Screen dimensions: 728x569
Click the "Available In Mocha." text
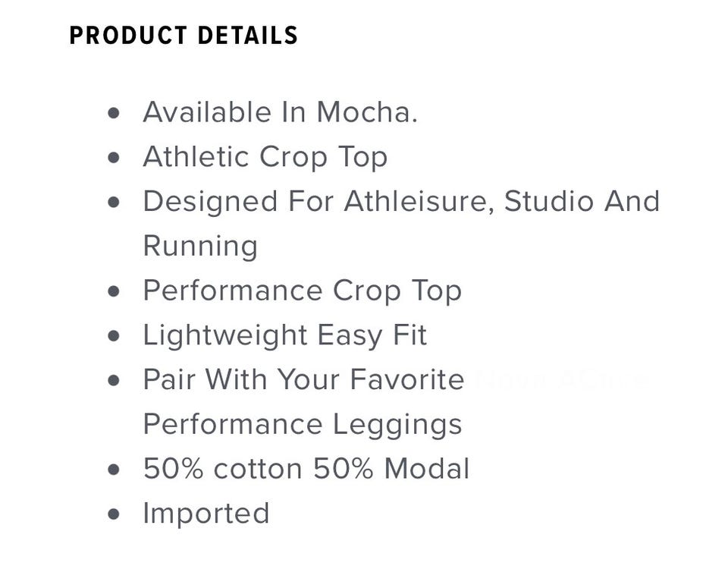[280, 112]
